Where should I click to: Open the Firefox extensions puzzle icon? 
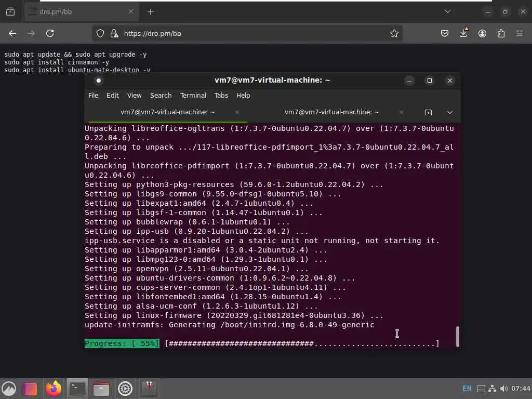pyautogui.click(x=501, y=33)
